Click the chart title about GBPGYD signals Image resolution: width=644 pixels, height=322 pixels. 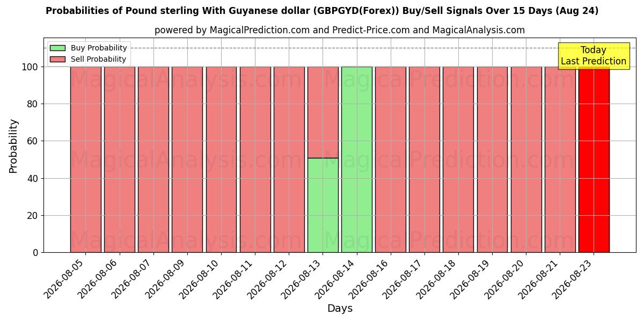pyautogui.click(x=322, y=11)
